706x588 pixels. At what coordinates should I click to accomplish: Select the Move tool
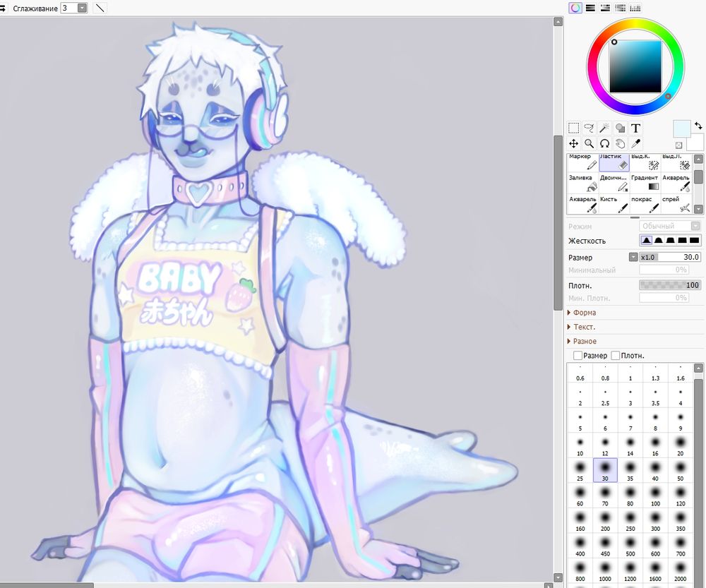click(x=573, y=143)
